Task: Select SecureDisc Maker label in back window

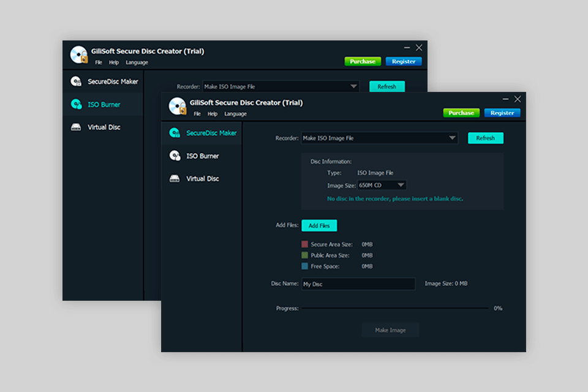Action: tap(113, 81)
